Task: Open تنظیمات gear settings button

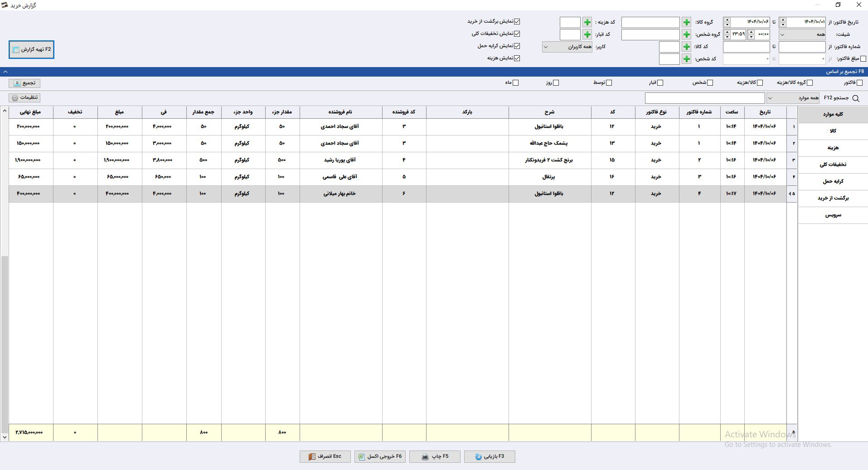Action: tap(24, 97)
